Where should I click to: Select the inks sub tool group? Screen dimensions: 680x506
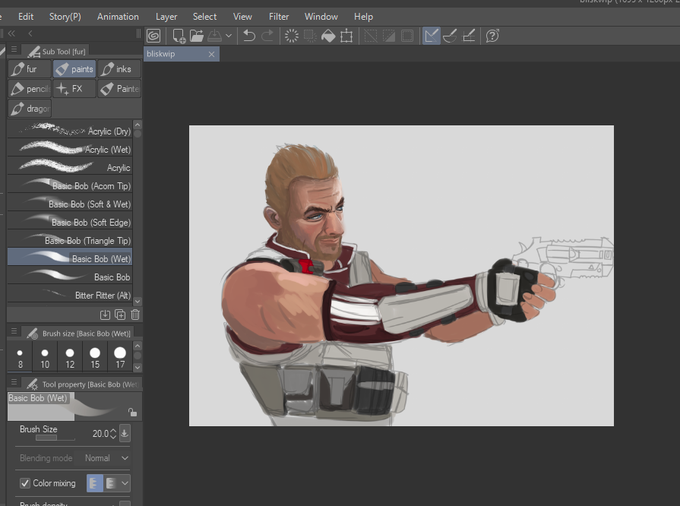click(x=119, y=69)
